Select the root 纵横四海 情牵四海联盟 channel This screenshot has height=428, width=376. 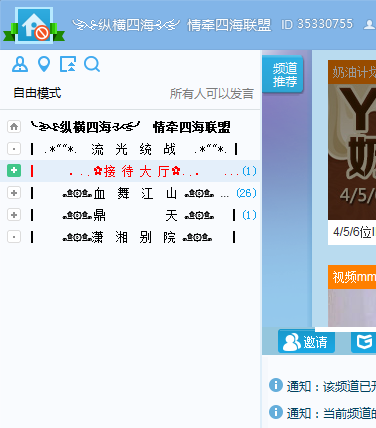131,127
